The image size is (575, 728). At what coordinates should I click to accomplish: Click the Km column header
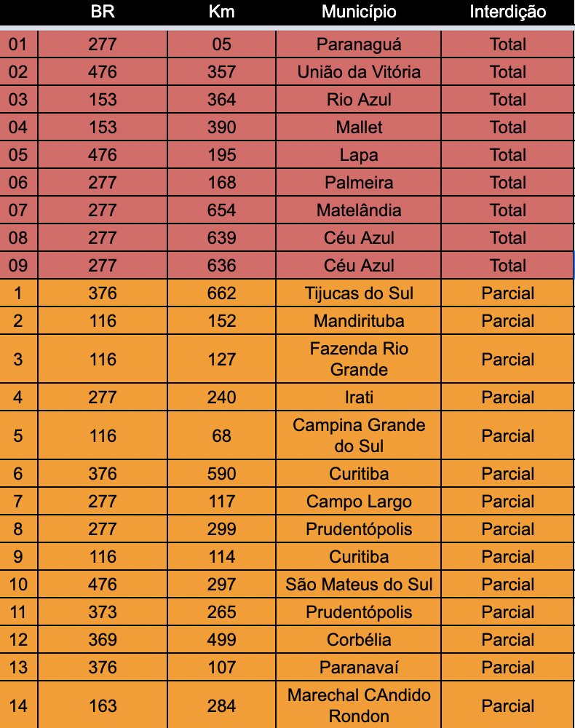[221, 12]
